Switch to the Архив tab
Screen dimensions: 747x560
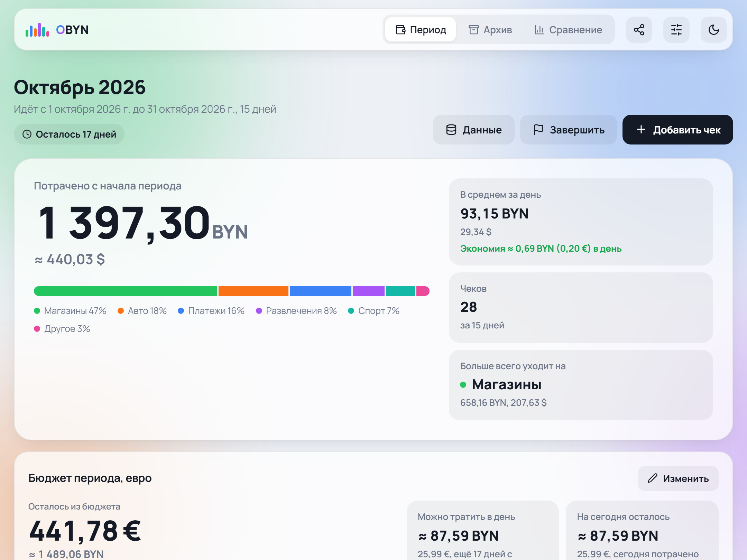point(490,30)
